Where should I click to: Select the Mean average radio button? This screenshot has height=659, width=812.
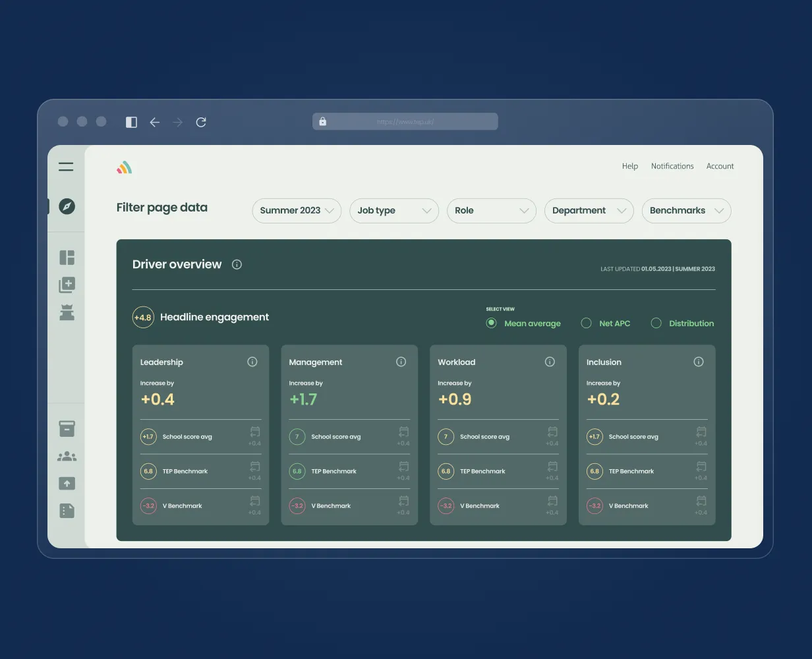coord(491,323)
